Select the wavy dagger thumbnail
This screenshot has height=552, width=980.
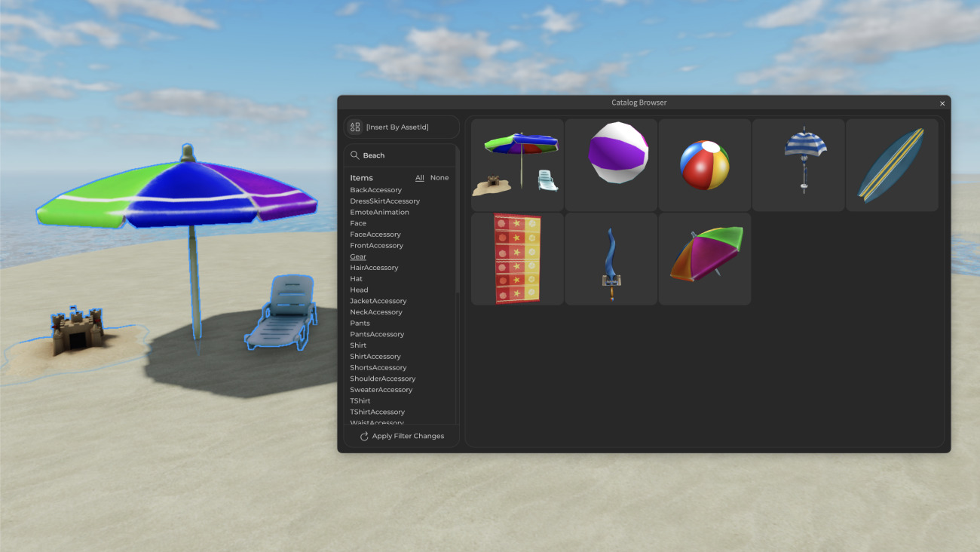coord(611,258)
